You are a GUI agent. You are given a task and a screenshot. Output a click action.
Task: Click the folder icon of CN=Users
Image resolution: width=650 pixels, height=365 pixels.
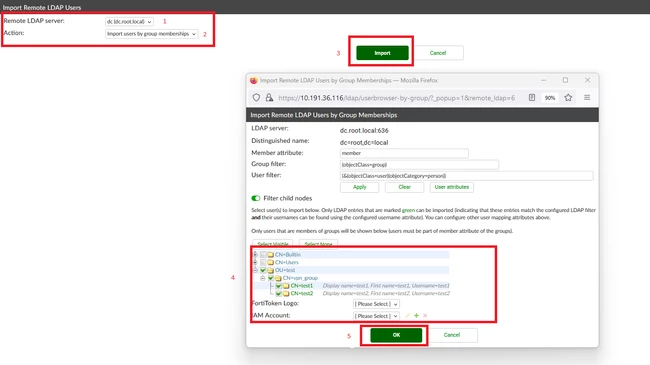click(271, 263)
